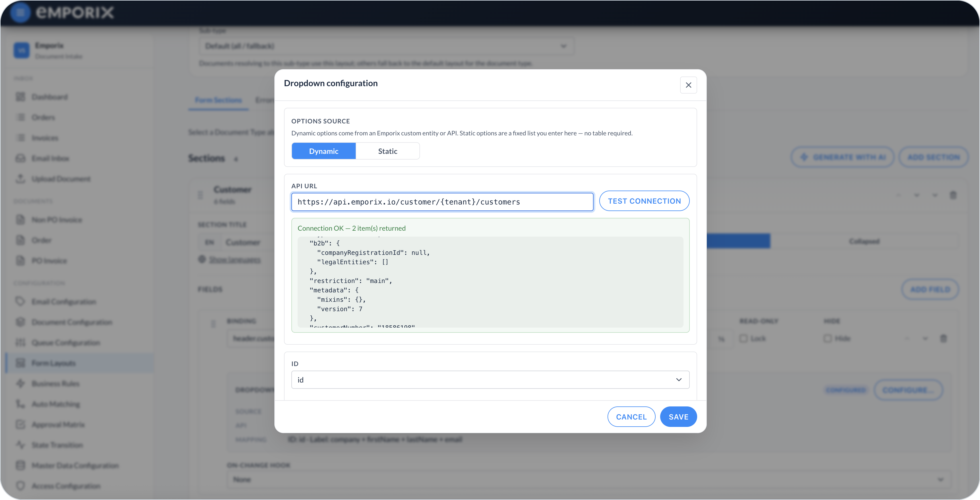Delete the Customer section trash icon

(x=953, y=195)
